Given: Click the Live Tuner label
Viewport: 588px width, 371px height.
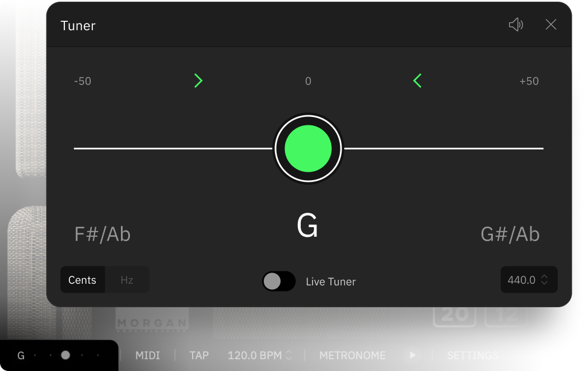Looking at the screenshot, I should point(331,281).
